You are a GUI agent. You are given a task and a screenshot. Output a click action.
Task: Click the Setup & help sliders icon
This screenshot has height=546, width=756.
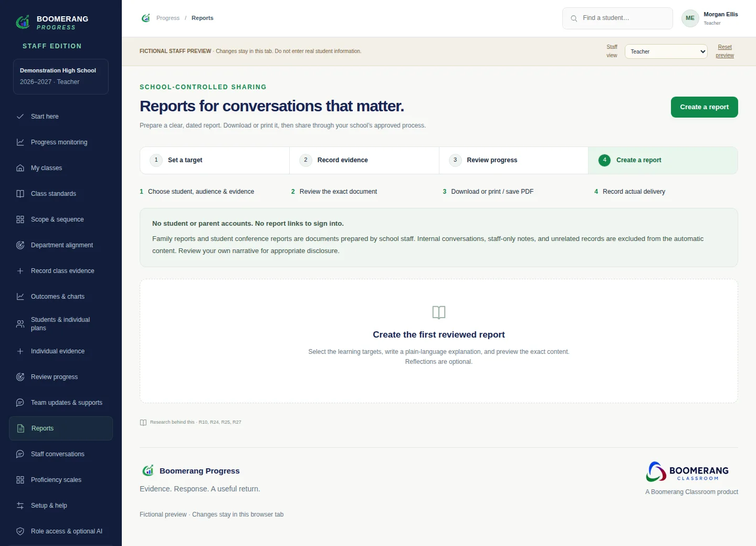pyautogui.click(x=20, y=506)
